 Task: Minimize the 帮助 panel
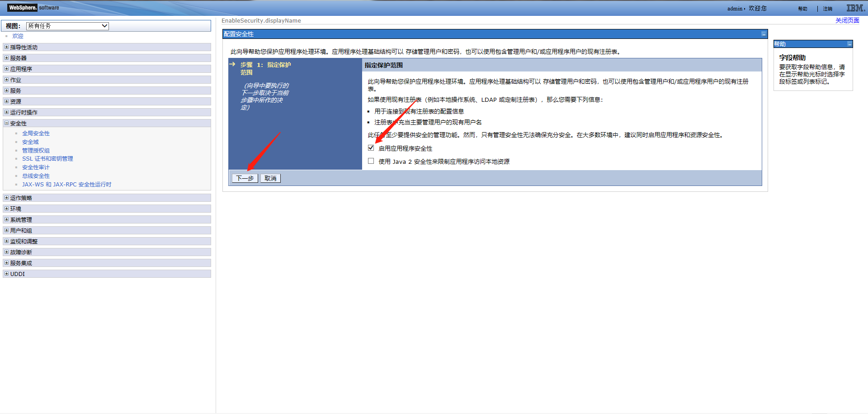point(849,44)
